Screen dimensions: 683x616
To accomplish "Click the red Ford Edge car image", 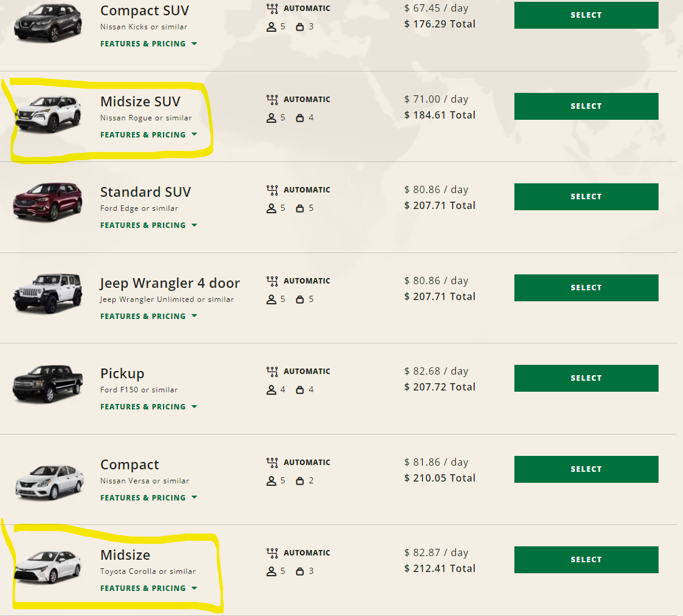I will pyautogui.click(x=48, y=201).
